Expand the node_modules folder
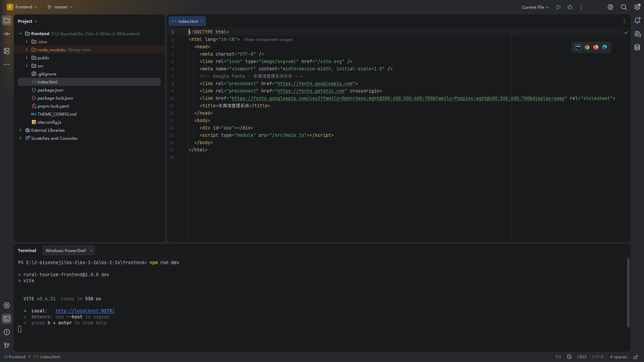 point(27,50)
